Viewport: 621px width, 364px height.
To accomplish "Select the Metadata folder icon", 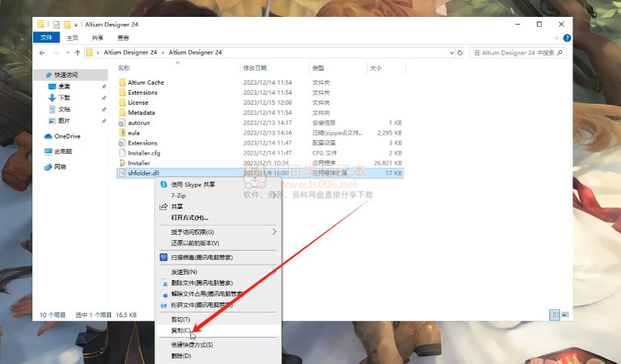I will 123,112.
